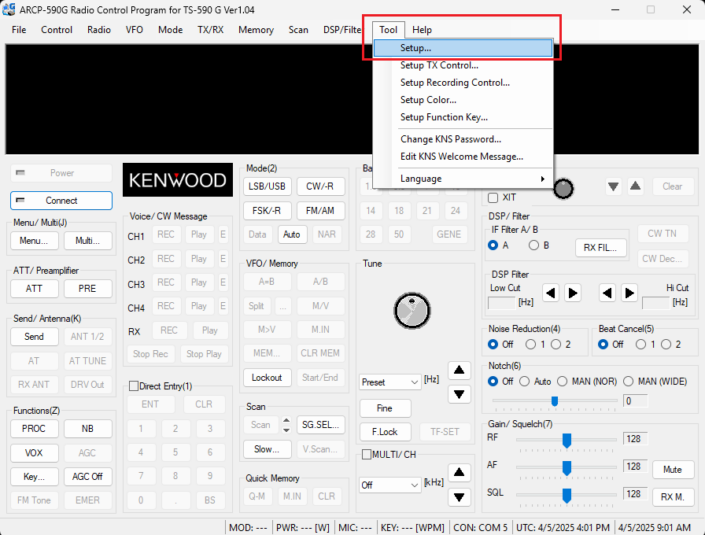Image resolution: width=705 pixels, height=535 pixels.
Task: Click the RX M. button
Action: [673, 497]
